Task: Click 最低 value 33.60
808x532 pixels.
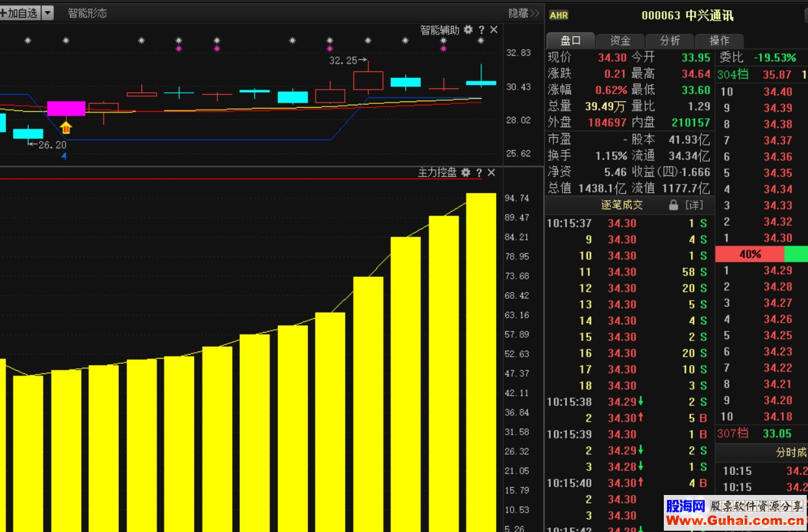Action: point(696,90)
